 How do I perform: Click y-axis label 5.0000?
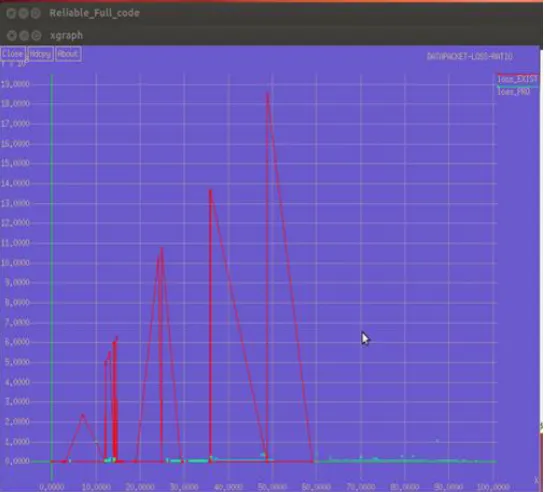coord(17,362)
